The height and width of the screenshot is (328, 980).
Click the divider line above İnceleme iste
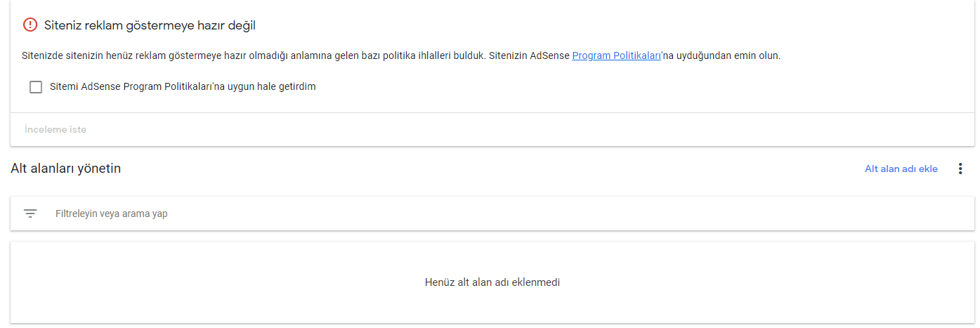[492, 112]
